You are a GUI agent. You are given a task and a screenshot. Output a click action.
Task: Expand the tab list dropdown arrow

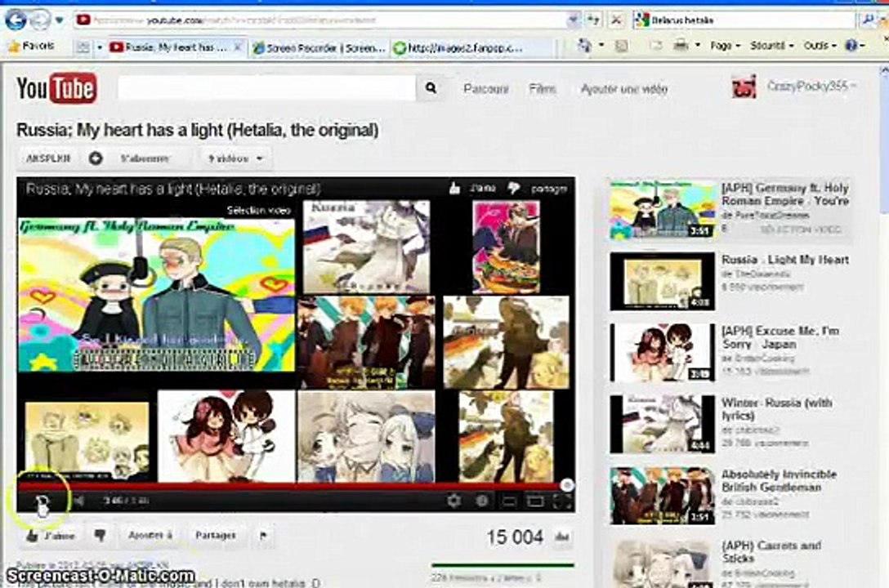pyautogui.click(x=100, y=47)
